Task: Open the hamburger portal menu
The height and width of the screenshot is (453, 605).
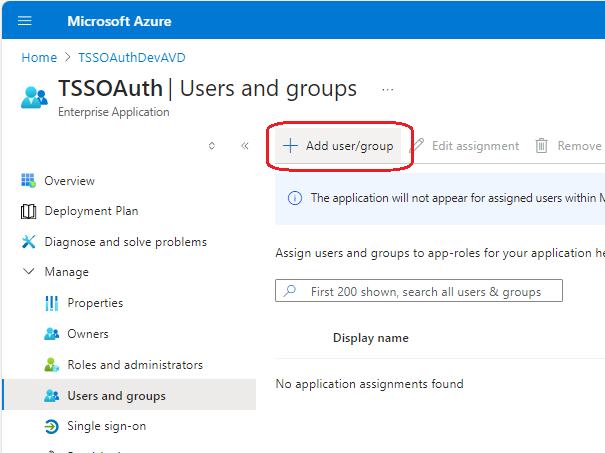Action: click(25, 21)
